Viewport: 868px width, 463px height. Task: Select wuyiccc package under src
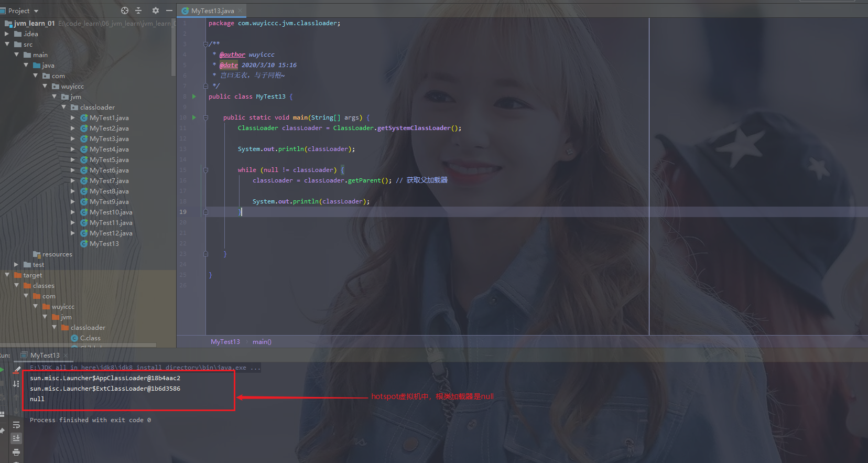(72, 86)
